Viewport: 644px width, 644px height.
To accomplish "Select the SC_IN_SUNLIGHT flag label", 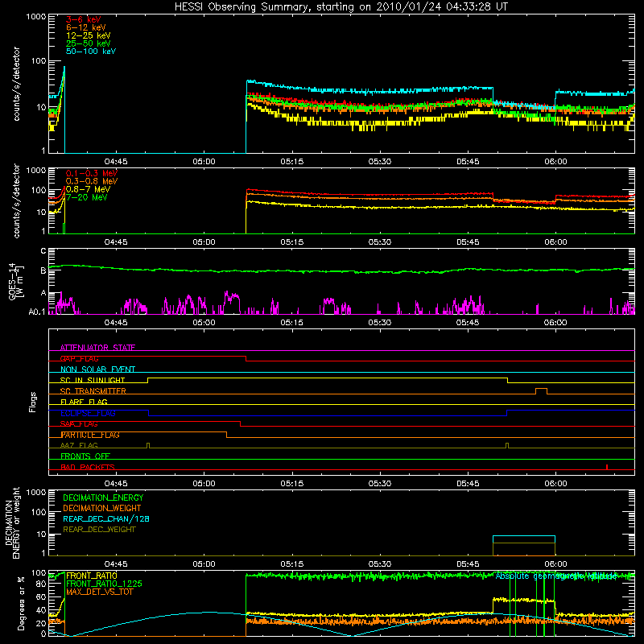I will coord(93,380).
